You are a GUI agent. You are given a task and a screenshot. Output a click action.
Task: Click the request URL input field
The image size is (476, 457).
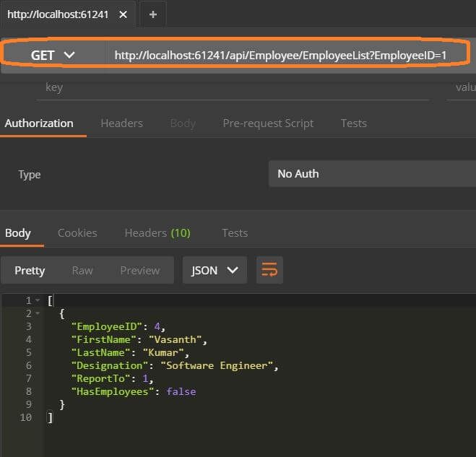[x=289, y=55]
